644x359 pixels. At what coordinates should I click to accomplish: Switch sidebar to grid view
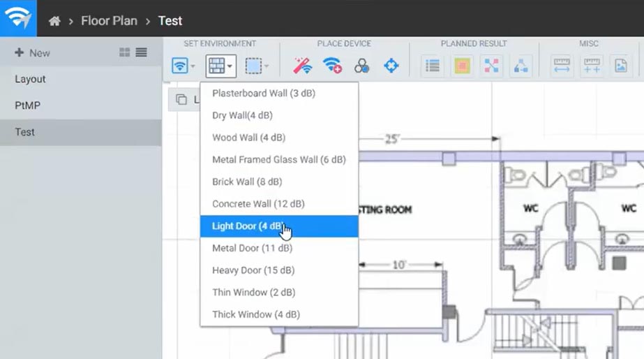click(125, 52)
